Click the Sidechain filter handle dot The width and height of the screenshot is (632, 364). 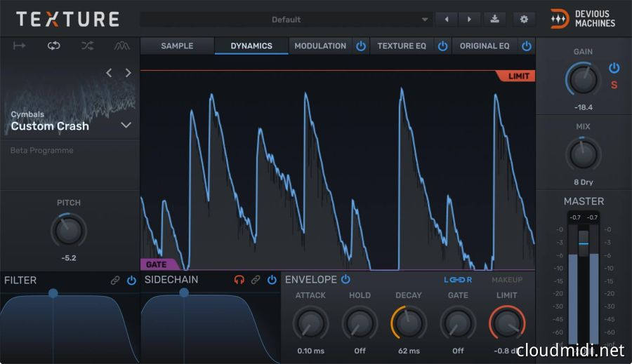click(184, 292)
